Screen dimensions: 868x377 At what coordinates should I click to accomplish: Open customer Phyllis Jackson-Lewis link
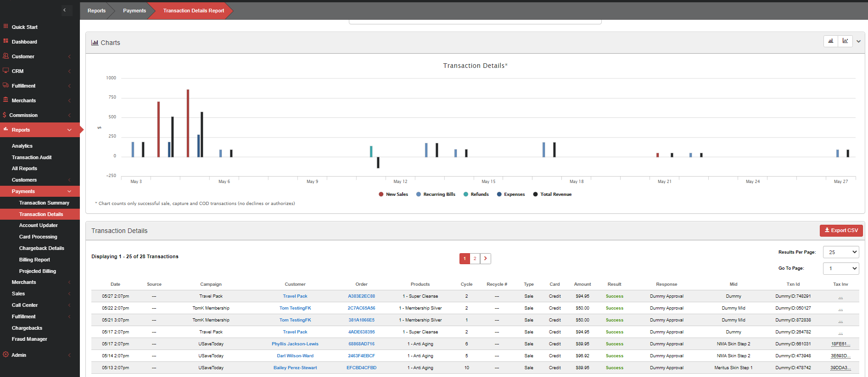[x=295, y=344]
